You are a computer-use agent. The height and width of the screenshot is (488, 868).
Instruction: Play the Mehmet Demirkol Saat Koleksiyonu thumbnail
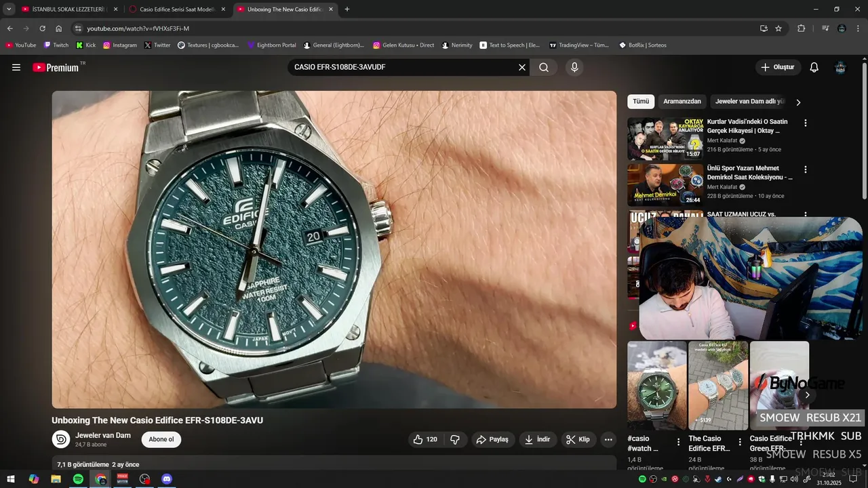tap(665, 185)
